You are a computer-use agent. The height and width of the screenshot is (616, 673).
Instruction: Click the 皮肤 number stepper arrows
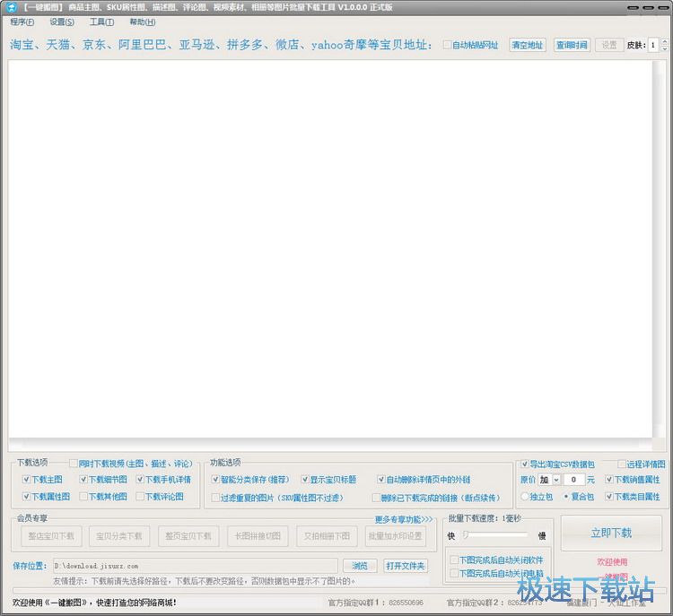(x=663, y=45)
